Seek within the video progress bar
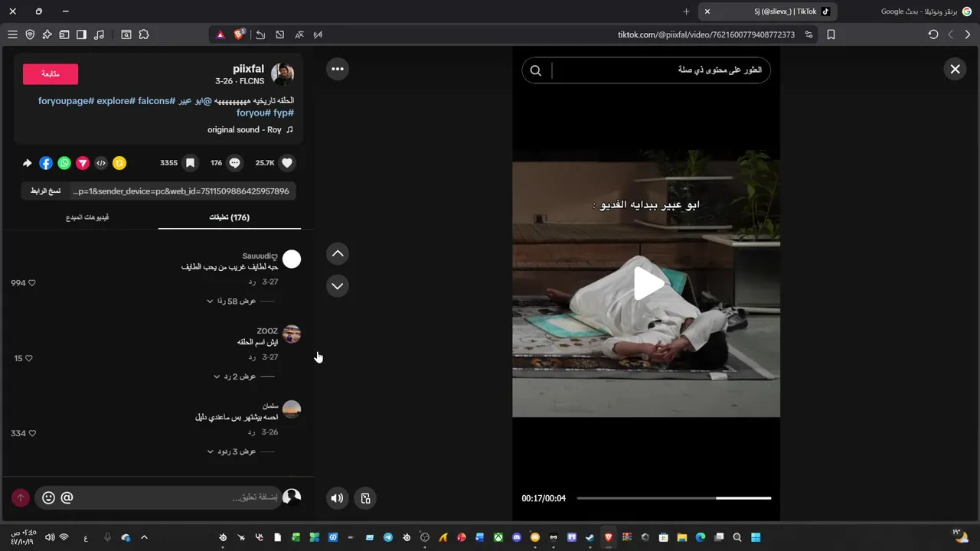 click(x=674, y=498)
